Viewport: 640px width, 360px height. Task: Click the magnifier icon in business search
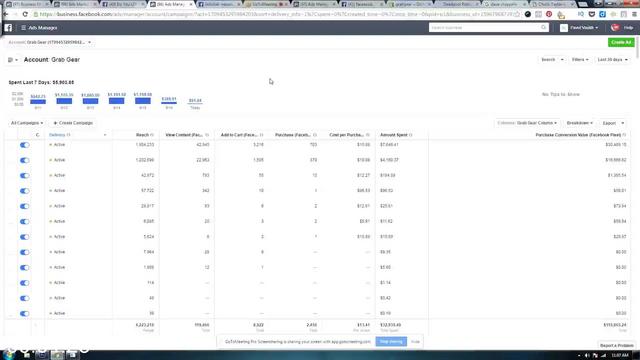543,27
